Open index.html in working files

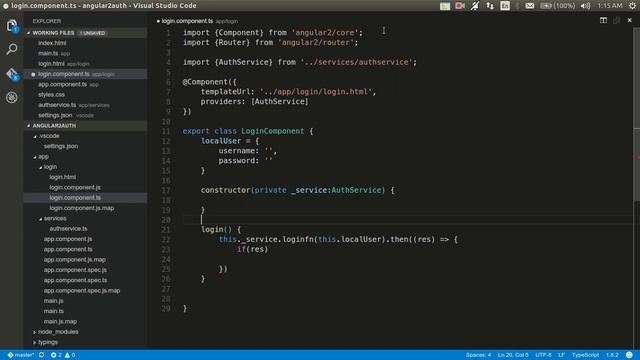click(x=52, y=43)
